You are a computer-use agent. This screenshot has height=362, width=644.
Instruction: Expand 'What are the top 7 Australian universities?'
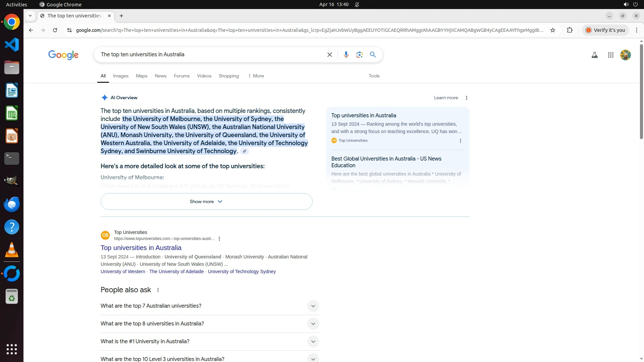(313, 306)
